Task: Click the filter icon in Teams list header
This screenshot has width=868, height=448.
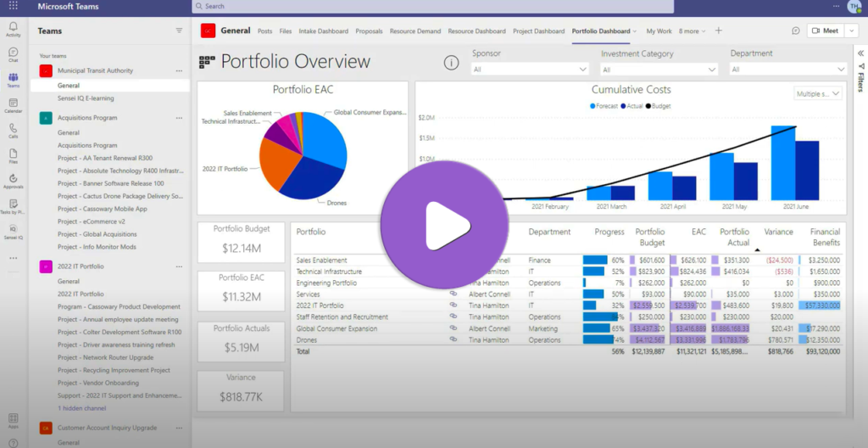Action: tap(179, 31)
